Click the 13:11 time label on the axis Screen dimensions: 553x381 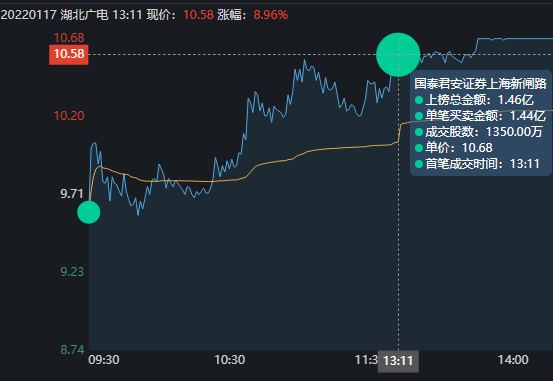coord(398,361)
